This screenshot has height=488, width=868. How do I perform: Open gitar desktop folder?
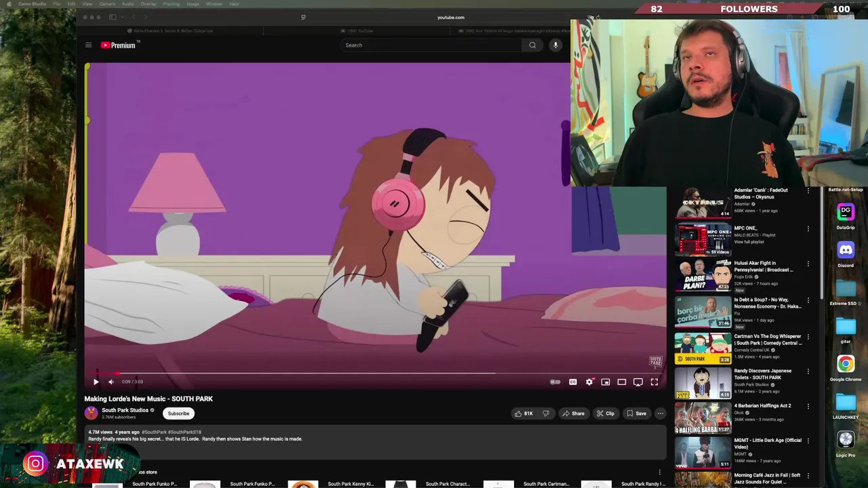(x=846, y=326)
